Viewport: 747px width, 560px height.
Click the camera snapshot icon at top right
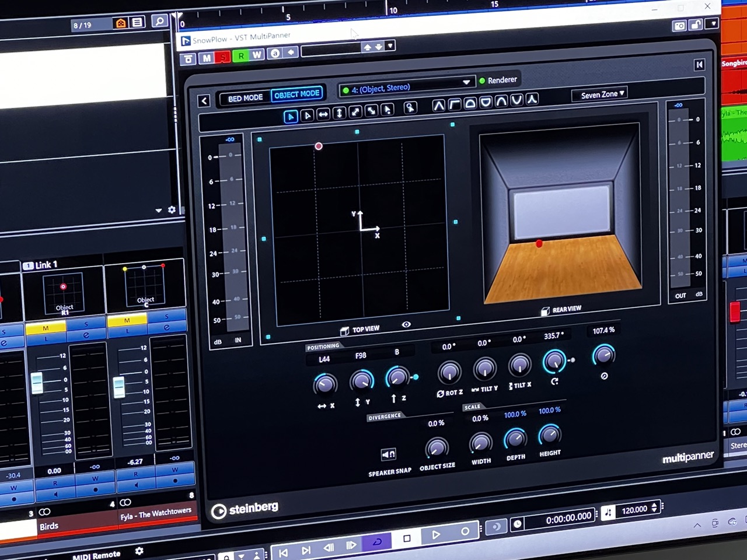pyautogui.click(x=679, y=26)
